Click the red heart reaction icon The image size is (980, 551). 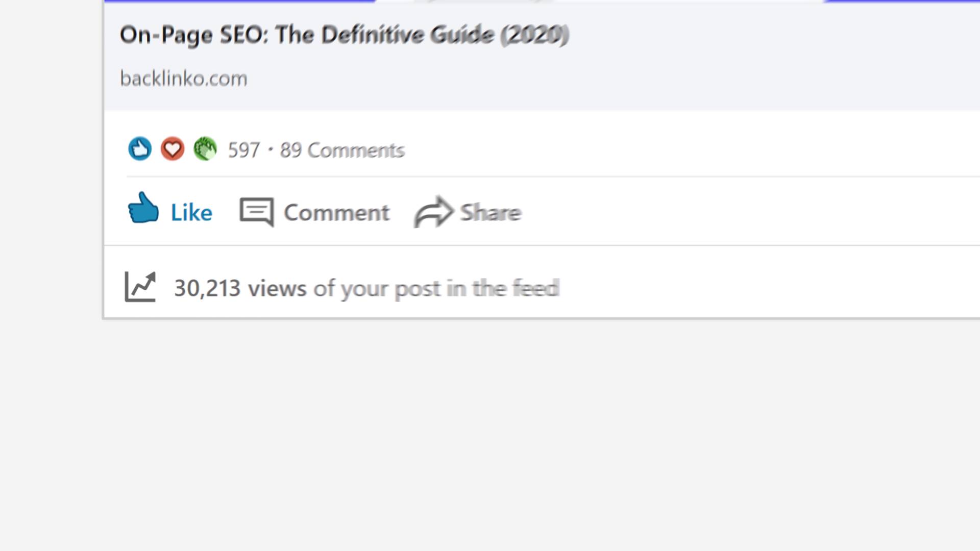point(173,149)
